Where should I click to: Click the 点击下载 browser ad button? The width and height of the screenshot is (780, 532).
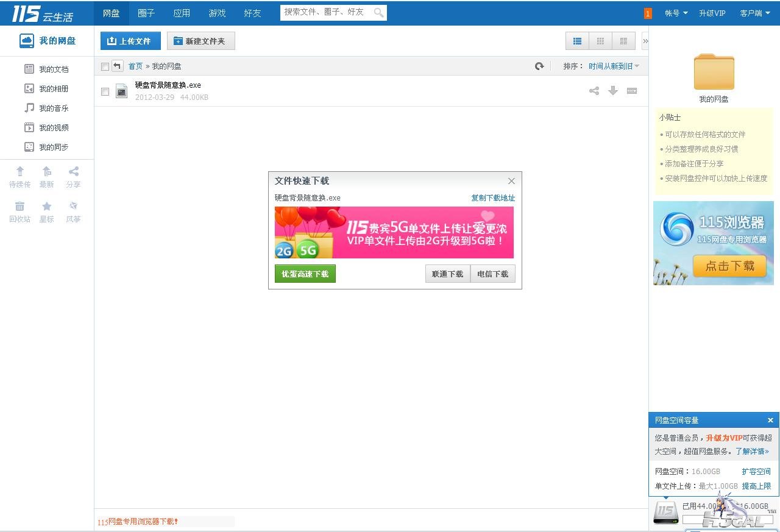(729, 266)
